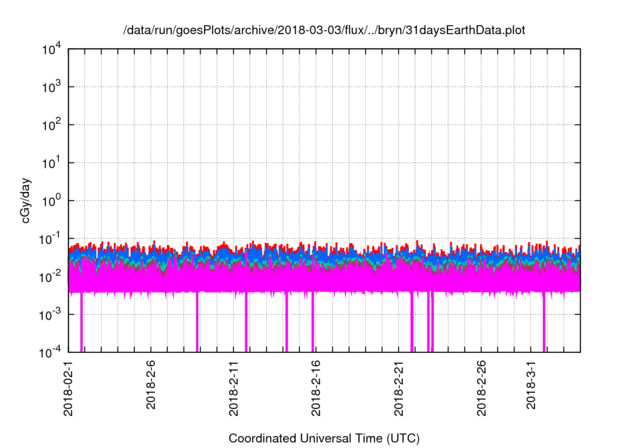This screenshot has height=448, width=640.
Task: Click the 10^-3 y-axis tick label
Action: (50, 315)
